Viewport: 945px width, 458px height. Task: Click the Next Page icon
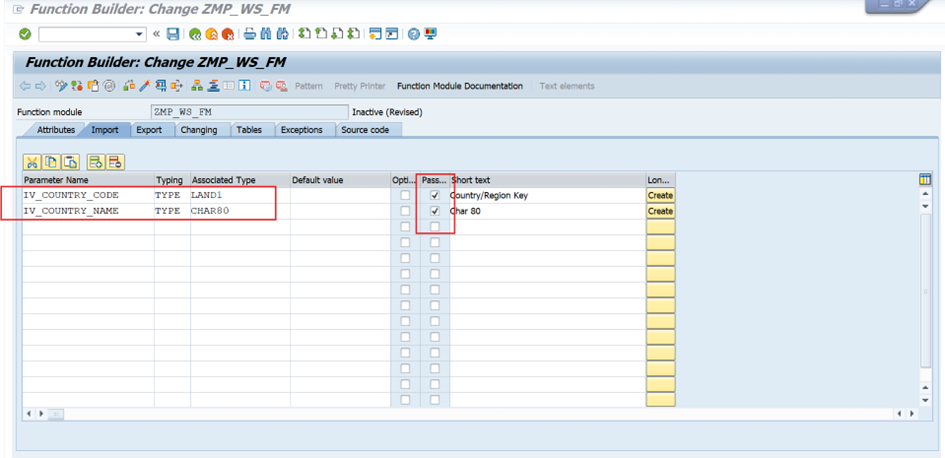tap(338, 34)
